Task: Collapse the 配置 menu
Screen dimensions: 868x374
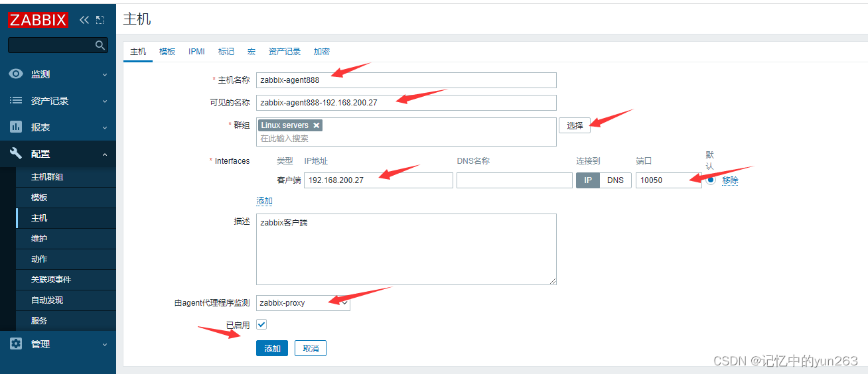Action: (x=104, y=154)
